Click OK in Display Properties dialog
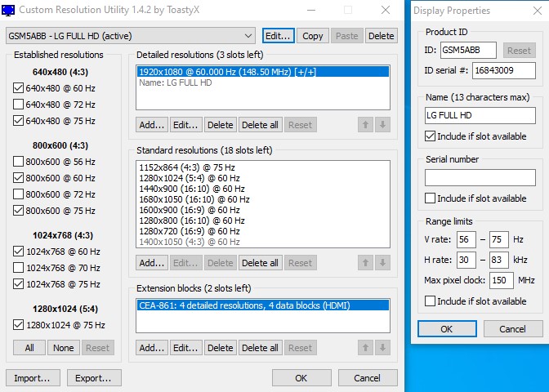The height and width of the screenshot is (392, 549). tap(447, 329)
